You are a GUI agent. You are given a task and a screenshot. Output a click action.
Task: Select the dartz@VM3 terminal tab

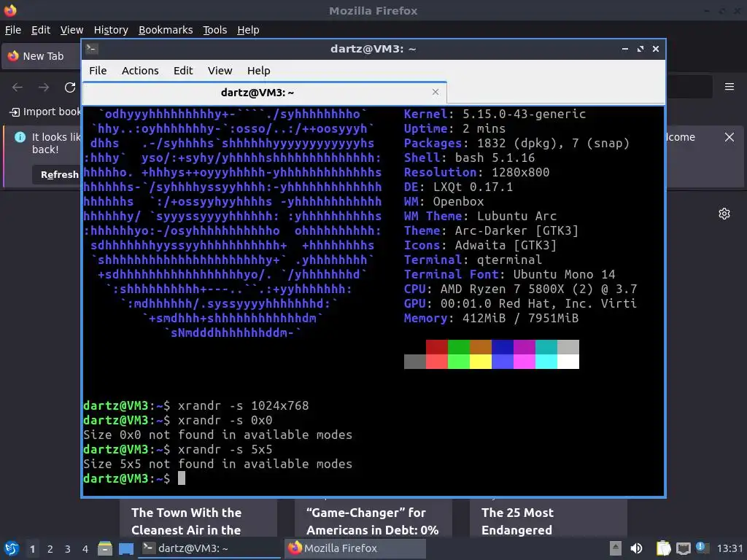[x=264, y=93]
